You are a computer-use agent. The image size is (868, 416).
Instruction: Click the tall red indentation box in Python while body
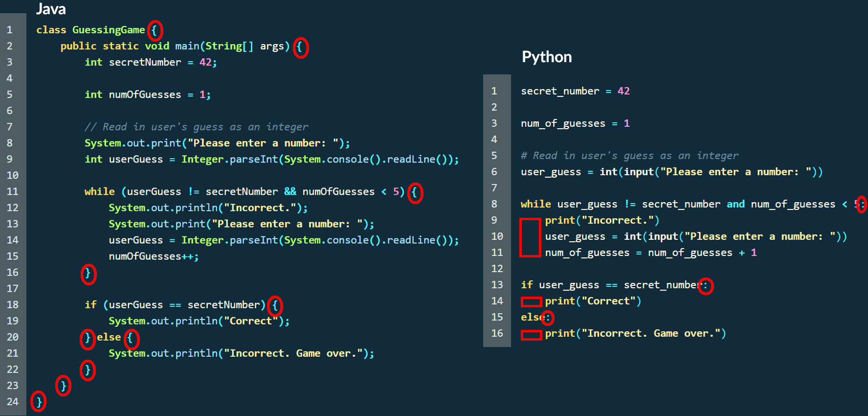coord(530,237)
